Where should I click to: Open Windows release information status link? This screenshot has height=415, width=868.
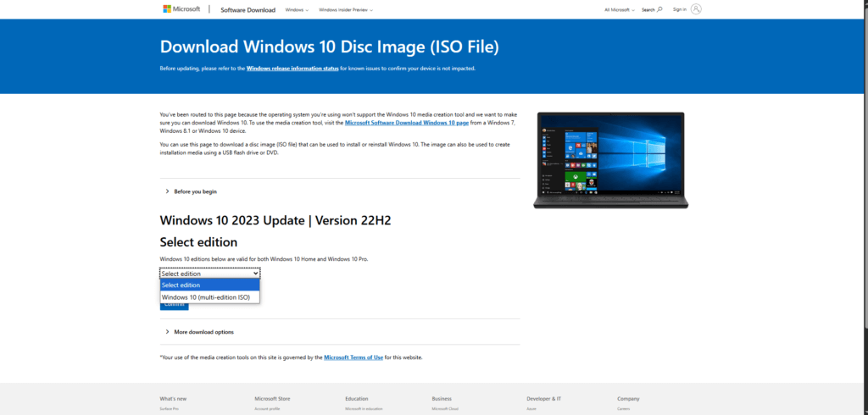(x=292, y=69)
